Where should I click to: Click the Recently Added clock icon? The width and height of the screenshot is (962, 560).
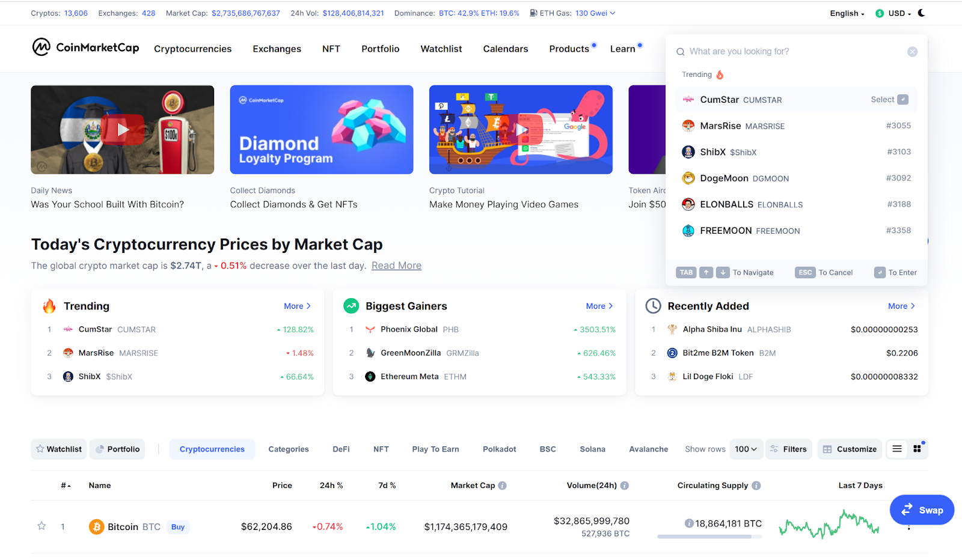tap(653, 306)
